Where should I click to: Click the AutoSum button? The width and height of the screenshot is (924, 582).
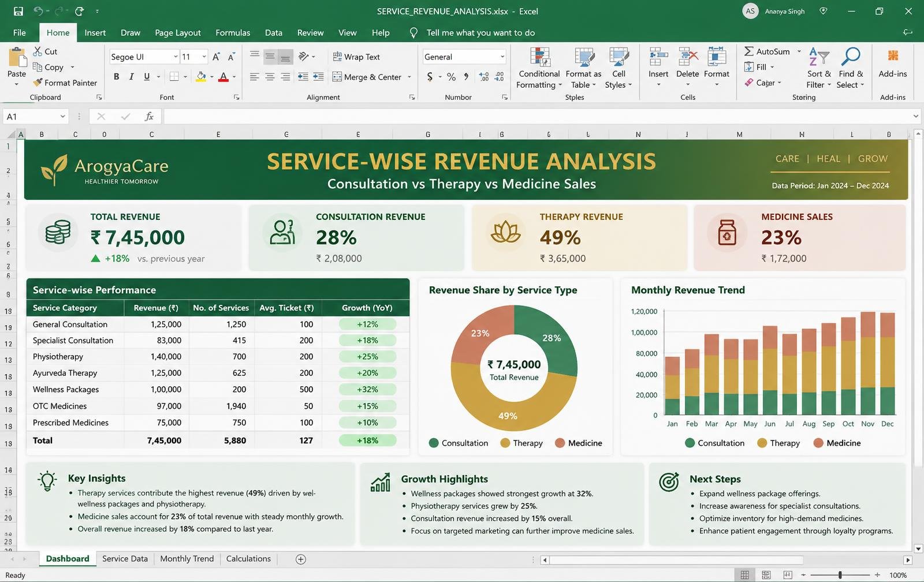(x=767, y=51)
